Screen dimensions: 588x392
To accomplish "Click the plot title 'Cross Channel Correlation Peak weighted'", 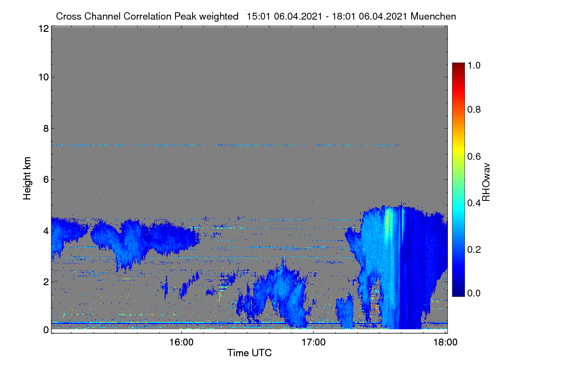I will pos(147,16).
